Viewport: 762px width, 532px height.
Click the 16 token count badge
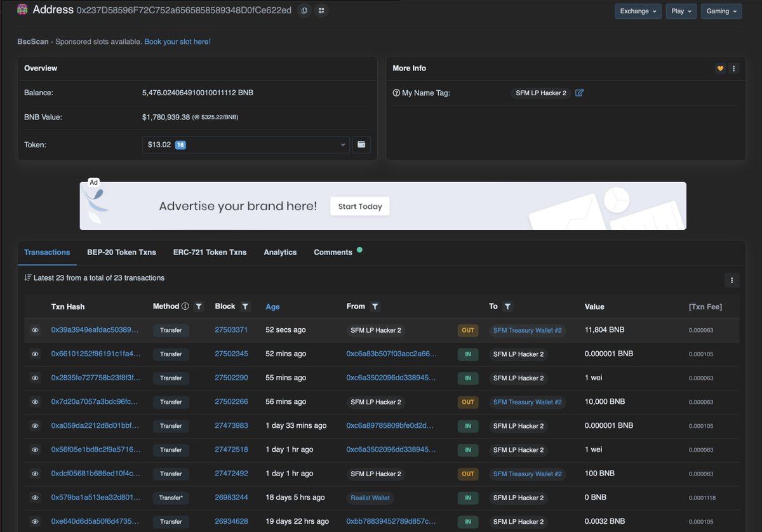[x=180, y=145]
